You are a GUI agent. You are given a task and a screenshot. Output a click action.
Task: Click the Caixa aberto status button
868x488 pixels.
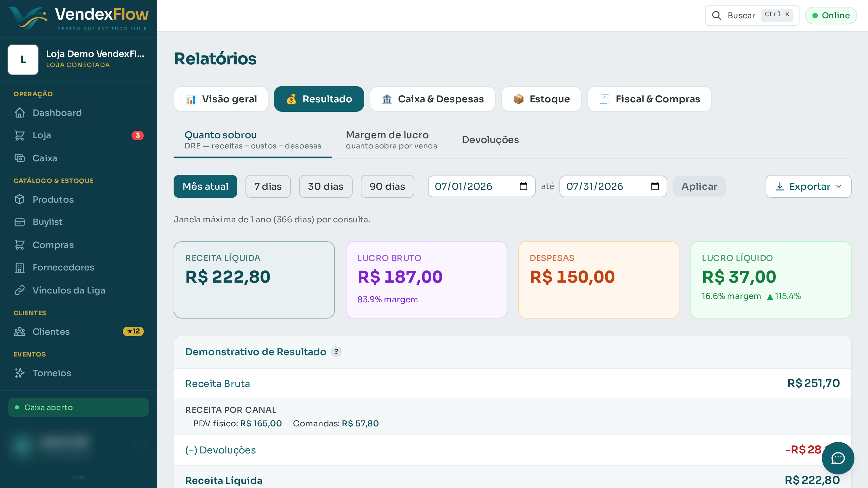coord(79,407)
